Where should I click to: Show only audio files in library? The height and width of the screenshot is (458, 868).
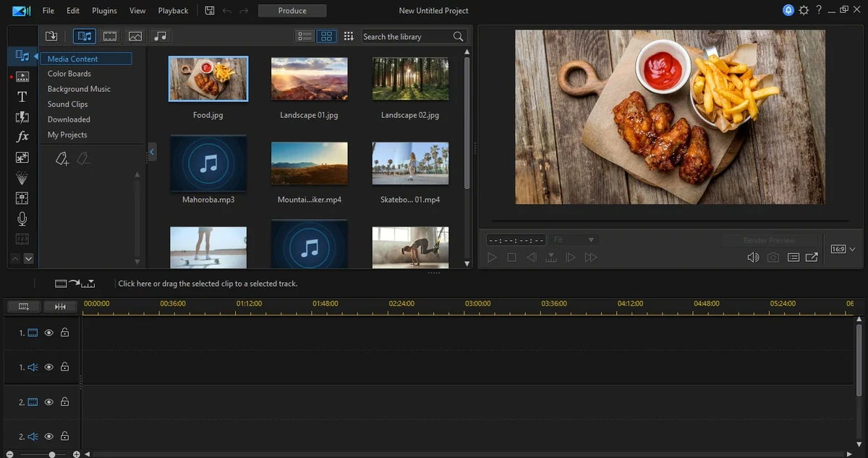point(161,36)
